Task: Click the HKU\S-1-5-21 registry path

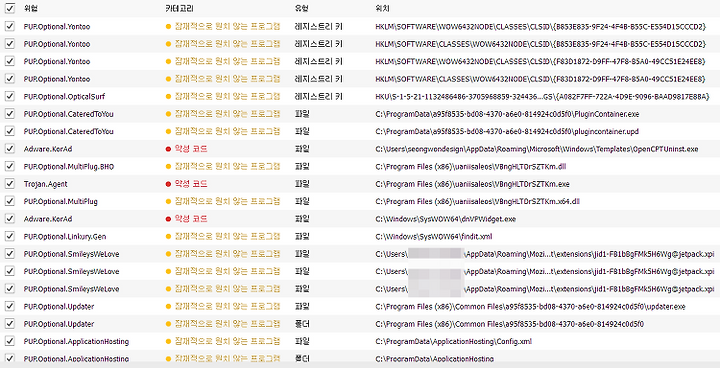Action: point(542,96)
